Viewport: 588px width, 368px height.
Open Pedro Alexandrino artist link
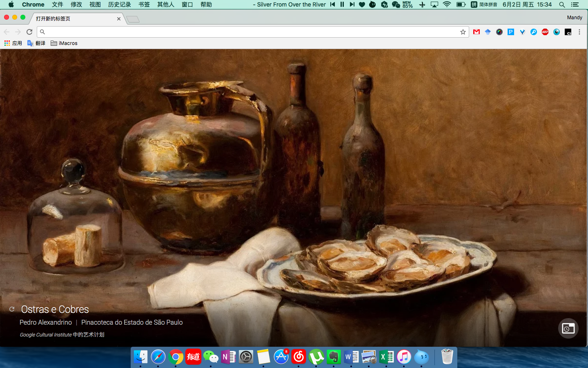[46, 322]
